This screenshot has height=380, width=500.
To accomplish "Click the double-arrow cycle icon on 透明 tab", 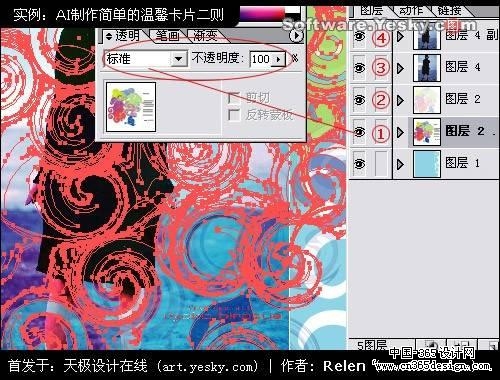I will pos(109,36).
